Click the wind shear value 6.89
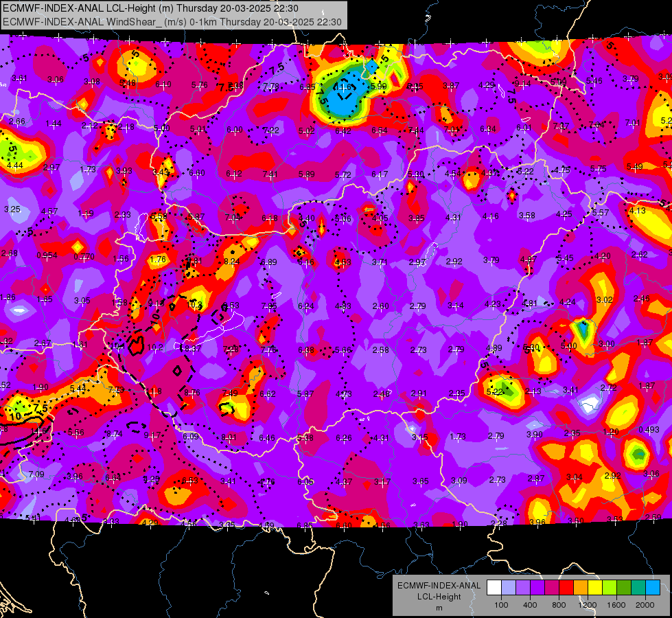The width and height of the screenshot is (672, 618). click(x=268, y=262)
